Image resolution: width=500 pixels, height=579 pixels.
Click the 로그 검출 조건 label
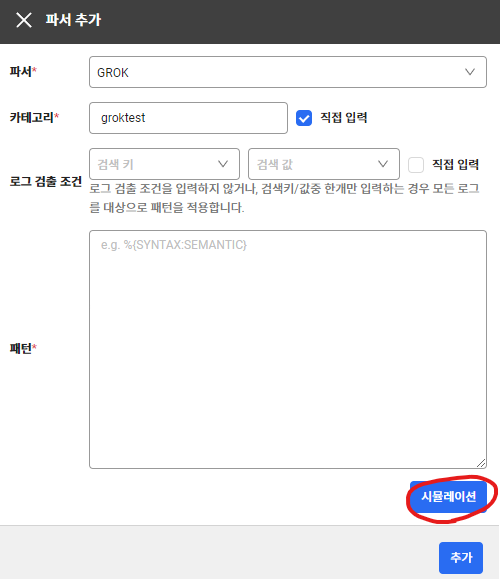pyautogui.click(x=46, y=182)
